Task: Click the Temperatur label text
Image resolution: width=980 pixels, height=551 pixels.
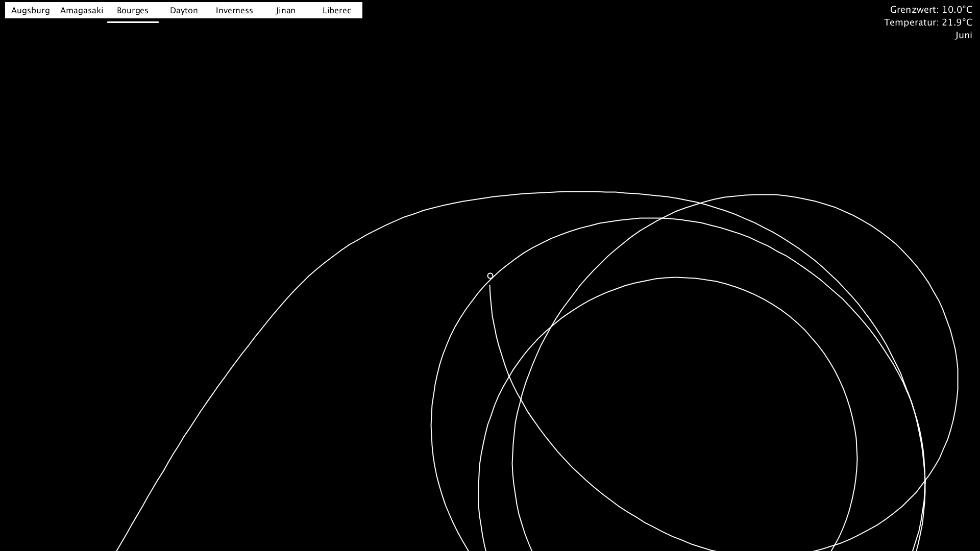Action: point(911,22)
